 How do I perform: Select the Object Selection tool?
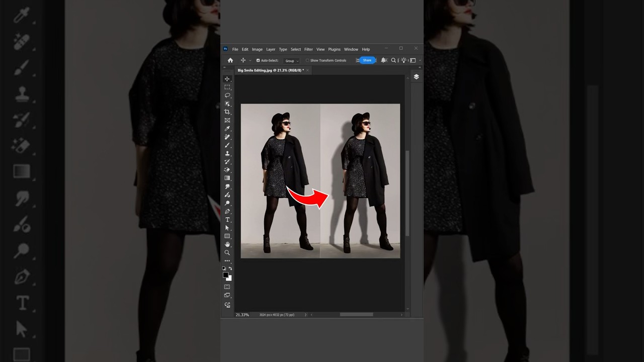pos(227,104)
